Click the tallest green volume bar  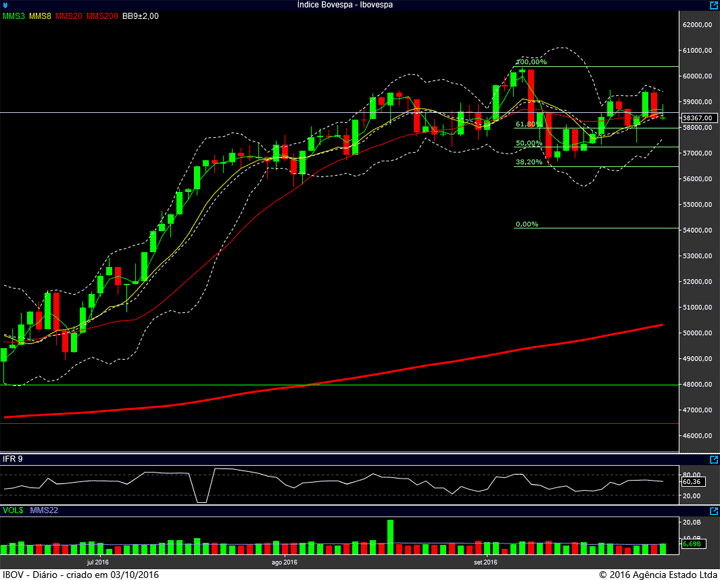coord(390,537)
